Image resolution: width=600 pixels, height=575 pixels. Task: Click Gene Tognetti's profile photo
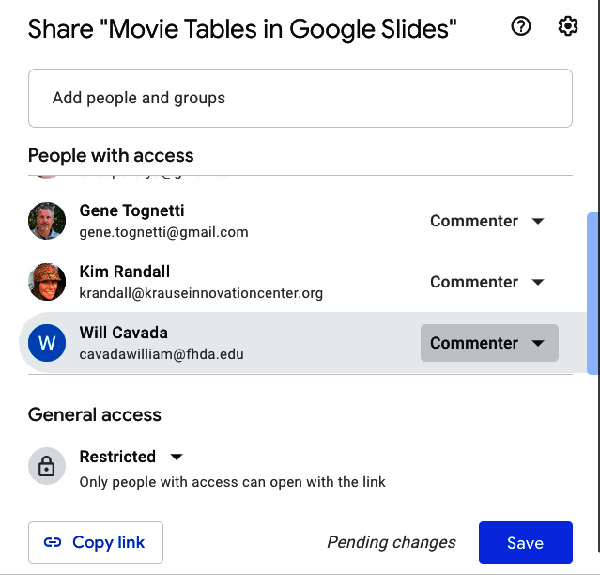[x=47, y=221]
